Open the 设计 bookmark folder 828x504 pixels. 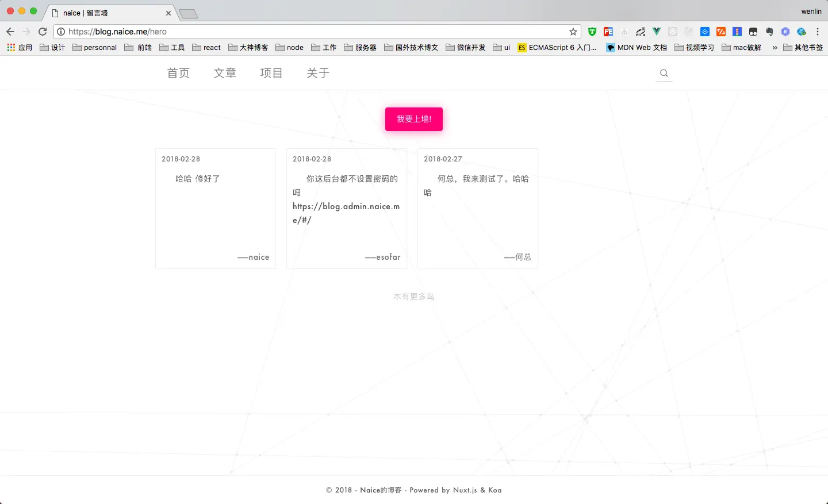[52, 48]
